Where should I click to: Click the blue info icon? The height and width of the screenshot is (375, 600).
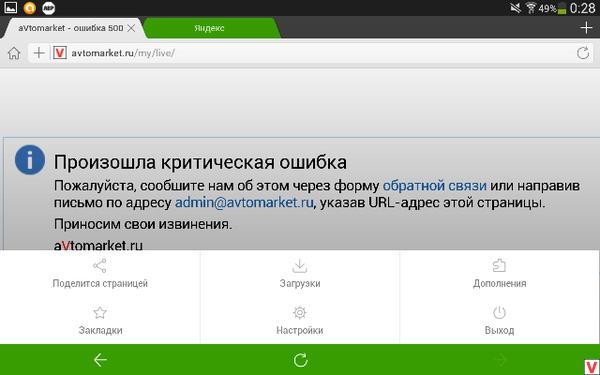(x=30, y=160)
